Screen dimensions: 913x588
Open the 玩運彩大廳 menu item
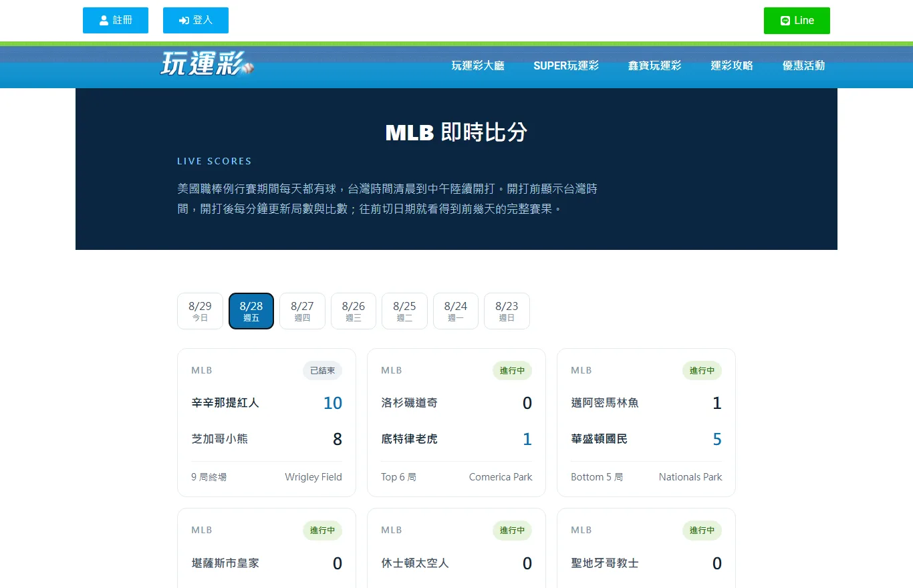coord(478,65)
